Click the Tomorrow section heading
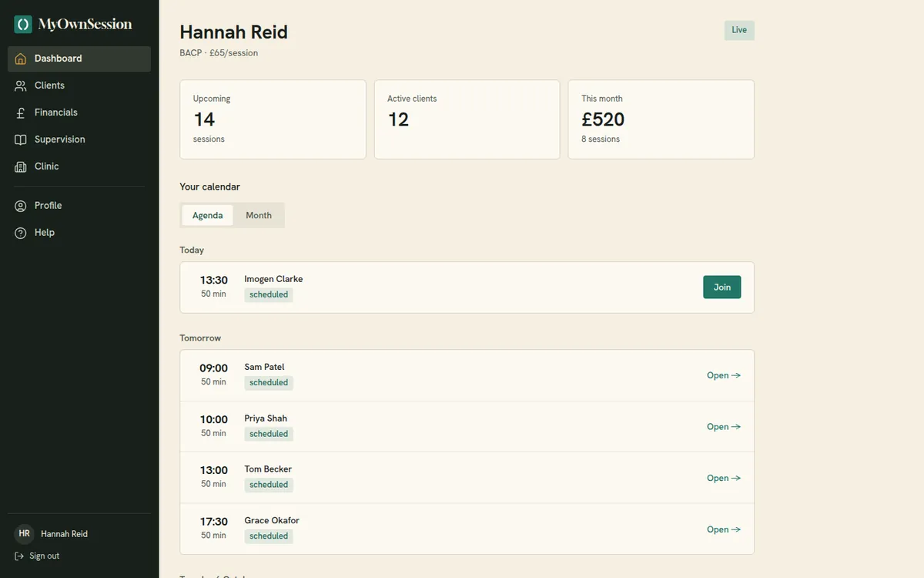Image resolution: width=924 pixels, height=578 pixels. [200, 338]
